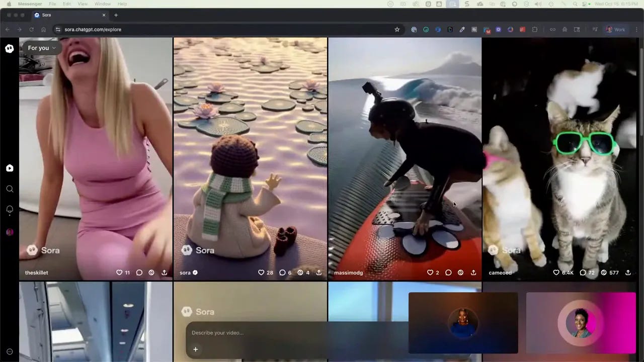This screenshot has height=362, width=644.
Task: Open the Work profile menu in Chrome
Action: tap(616, 29)
